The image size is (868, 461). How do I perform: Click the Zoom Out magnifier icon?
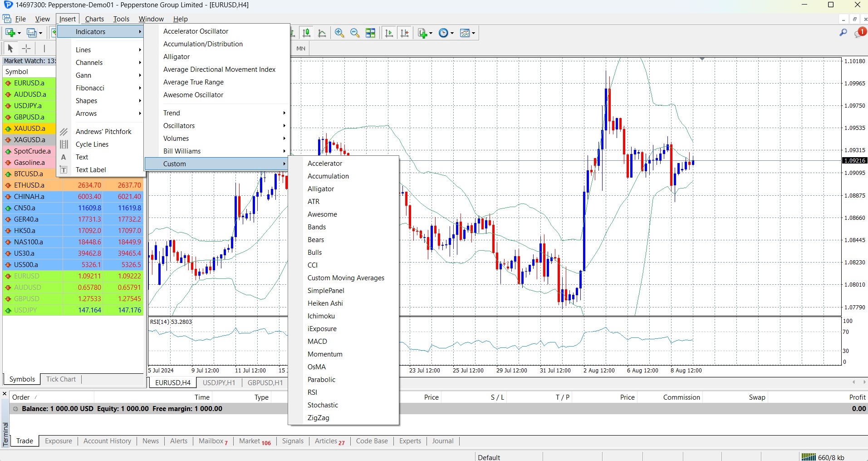pyautogui.click(x=354, y=33)
